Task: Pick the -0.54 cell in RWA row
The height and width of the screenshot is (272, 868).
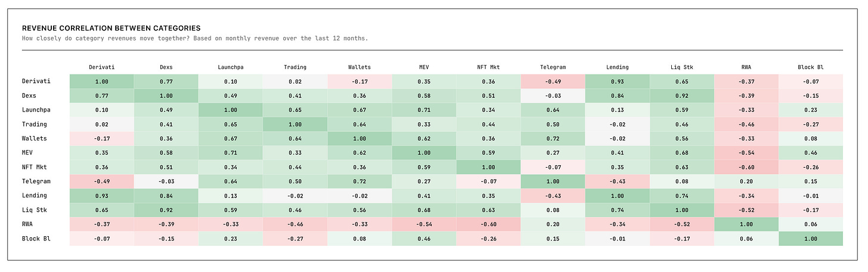Action: tap(424, 224)
